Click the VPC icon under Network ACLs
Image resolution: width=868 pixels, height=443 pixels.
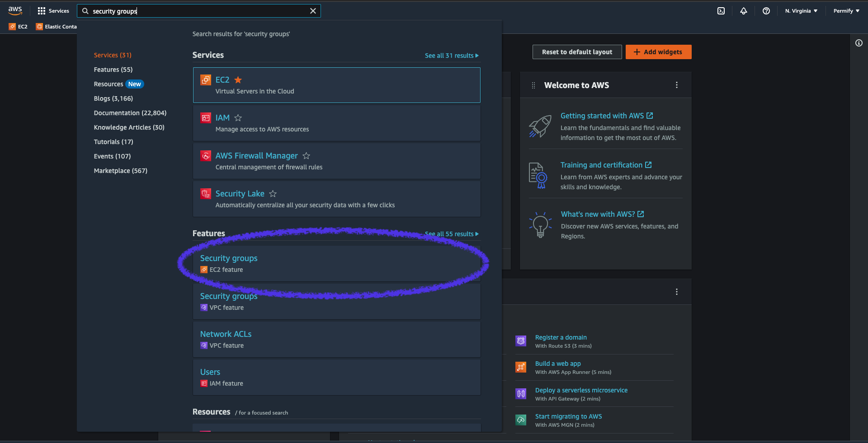click(204, 345)
